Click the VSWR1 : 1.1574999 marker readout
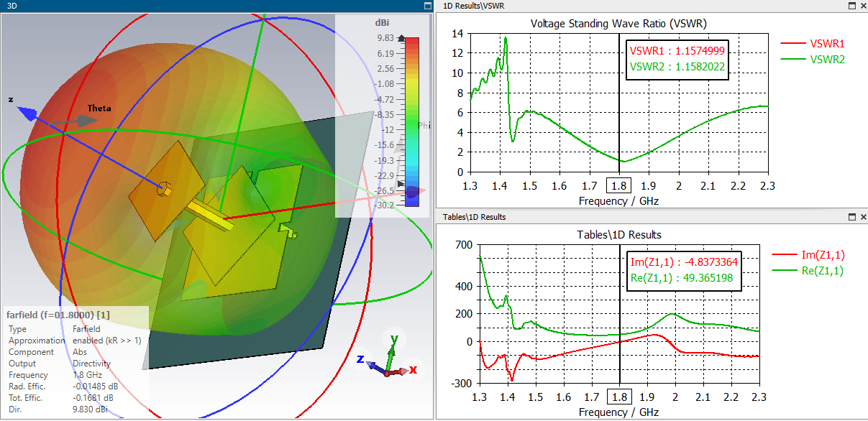This screenshot has height=421, width=868. (x=677, y=51)
